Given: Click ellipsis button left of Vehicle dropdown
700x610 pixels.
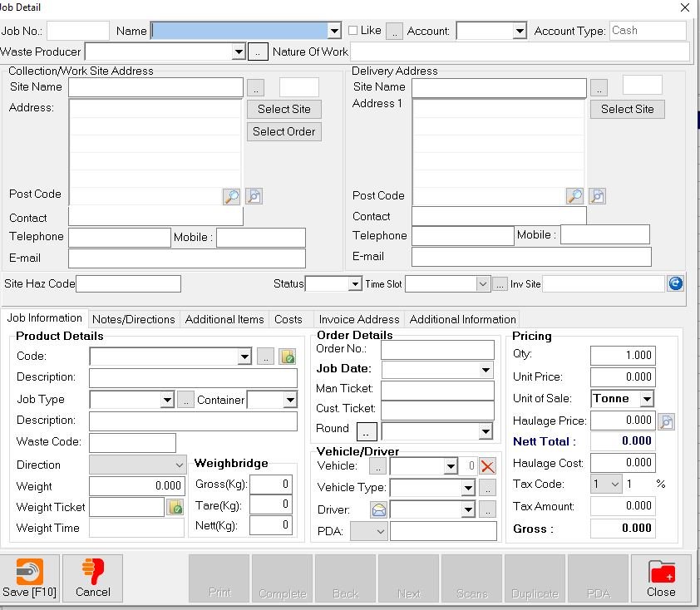Looking at the screenshot, I should [377, 467].
